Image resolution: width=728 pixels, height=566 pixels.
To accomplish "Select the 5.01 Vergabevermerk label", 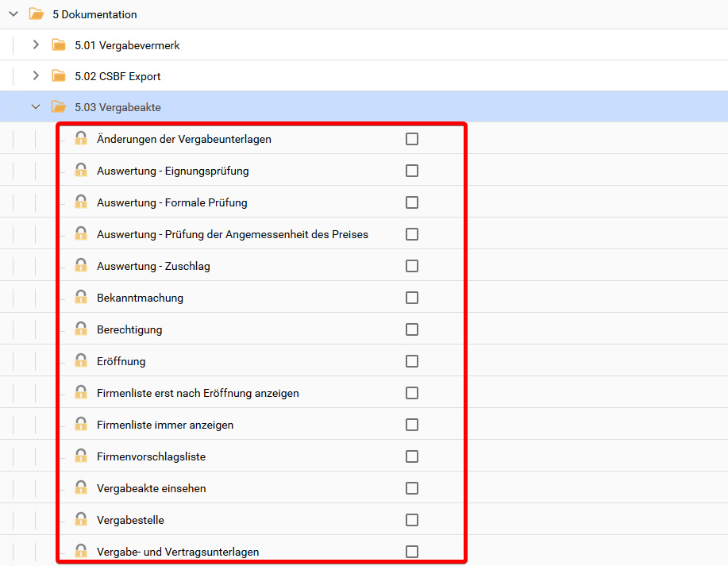I will tap(127, 45).
